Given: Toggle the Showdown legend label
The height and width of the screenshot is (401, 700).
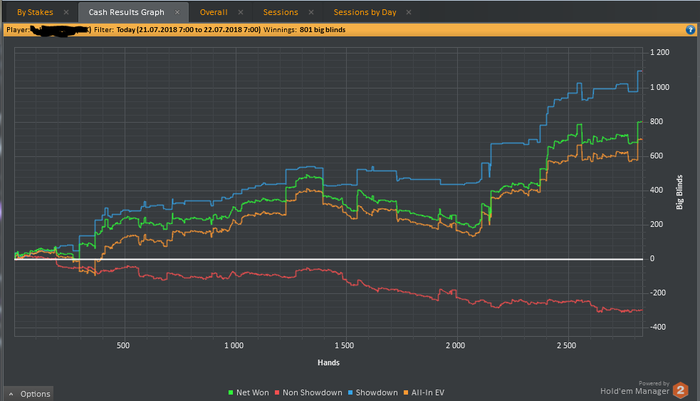Looking at the screenshot, I should pos(377,393).
